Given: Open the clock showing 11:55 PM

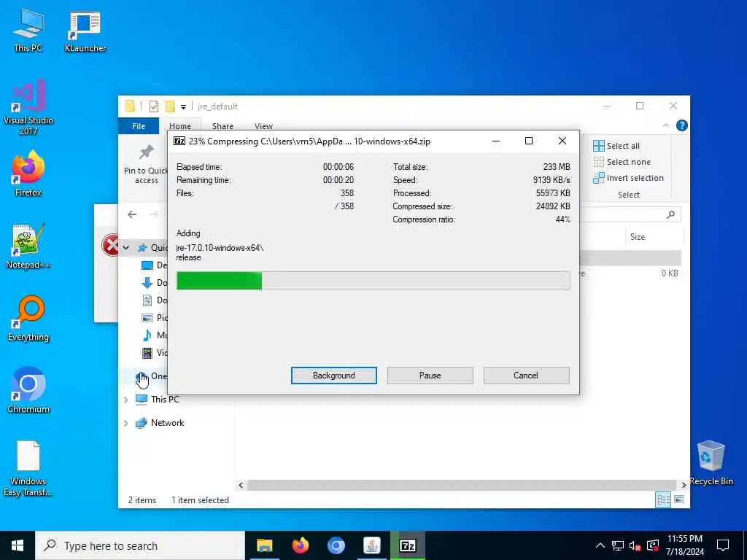Looking at the screenshot, I should (684, 545).
